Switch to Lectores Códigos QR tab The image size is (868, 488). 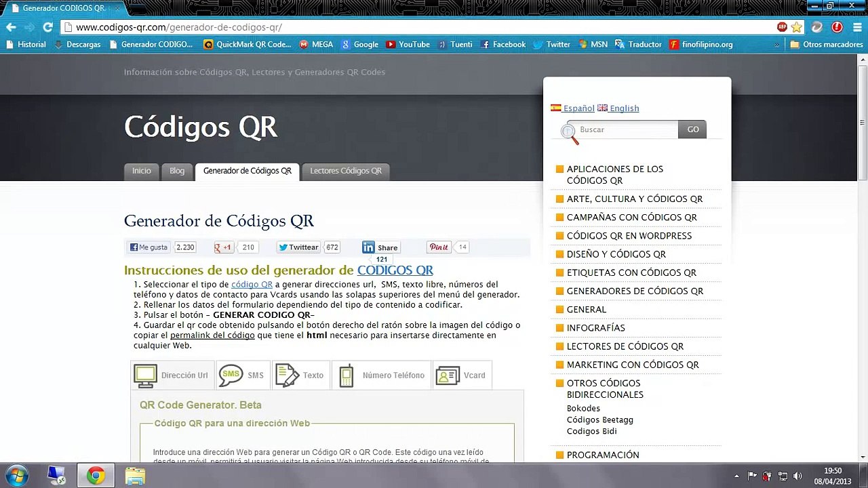(346, 171)
